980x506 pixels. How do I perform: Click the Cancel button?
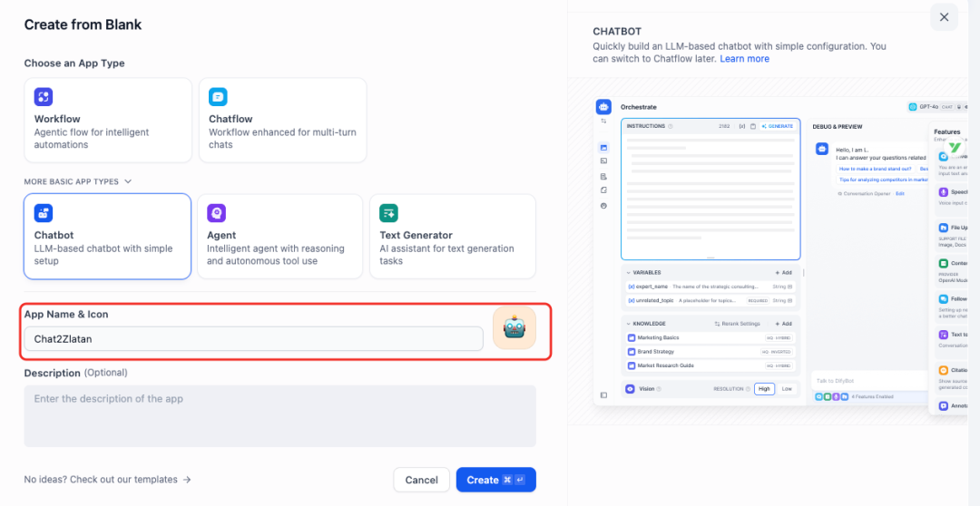(x=421, y=480)
